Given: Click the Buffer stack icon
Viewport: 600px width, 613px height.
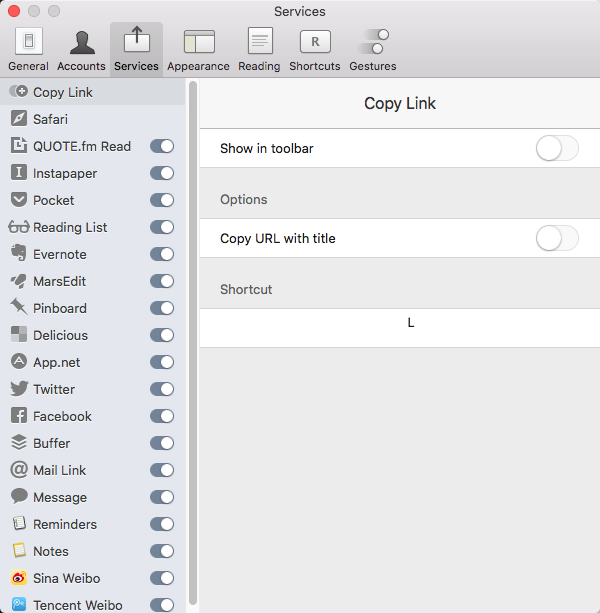Looking at the screenshot, I should point(19,443).
